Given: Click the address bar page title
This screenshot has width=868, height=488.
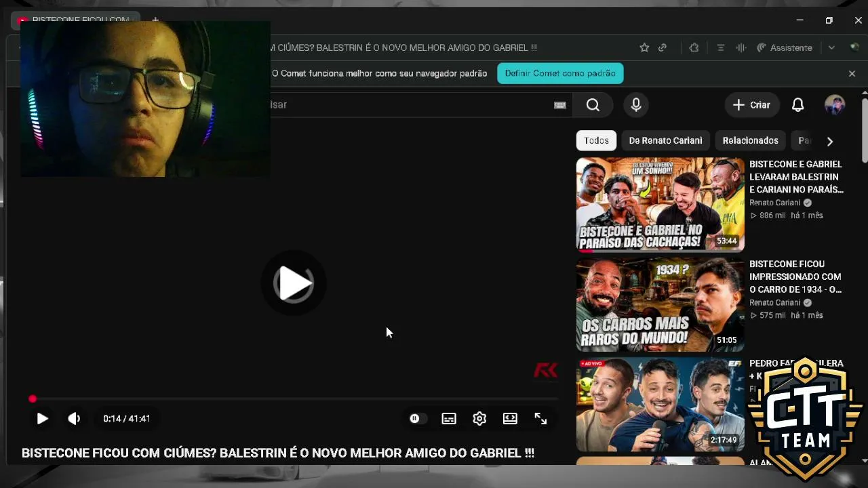Looking at the screenshot, I should click(x=403, y=47).
